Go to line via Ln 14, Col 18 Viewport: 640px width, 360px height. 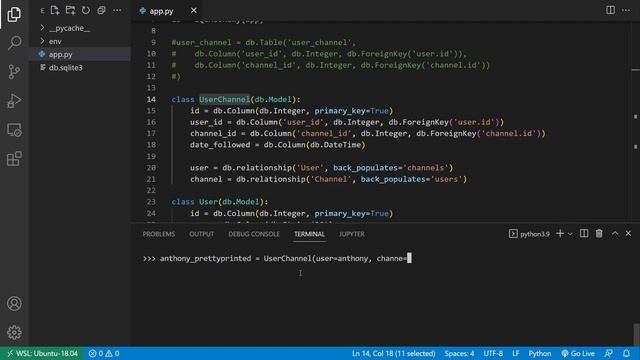click(x=393, y=353)
